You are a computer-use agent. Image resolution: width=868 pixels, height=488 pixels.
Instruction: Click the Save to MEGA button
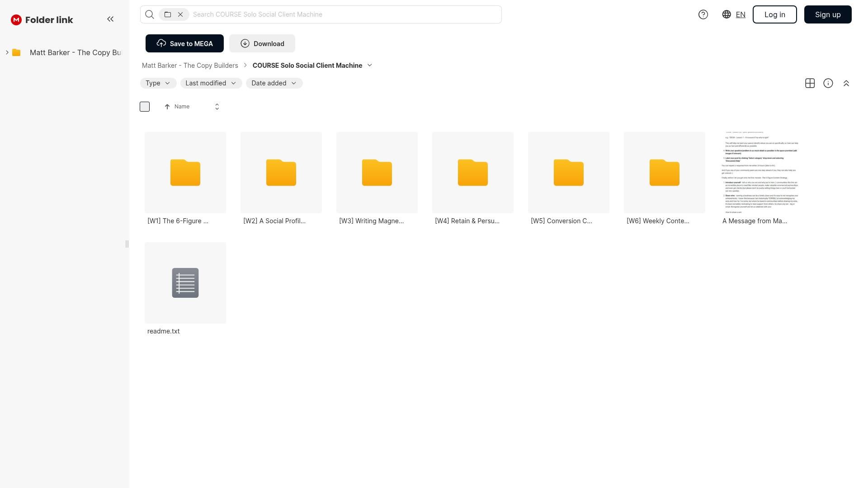[184, 43]
